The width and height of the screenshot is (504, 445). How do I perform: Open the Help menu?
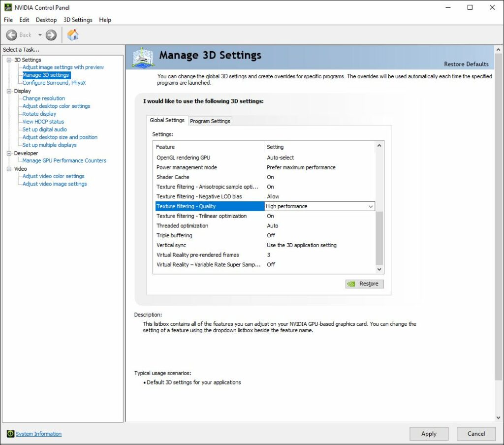pyautogui.click(x=105, y=20)
